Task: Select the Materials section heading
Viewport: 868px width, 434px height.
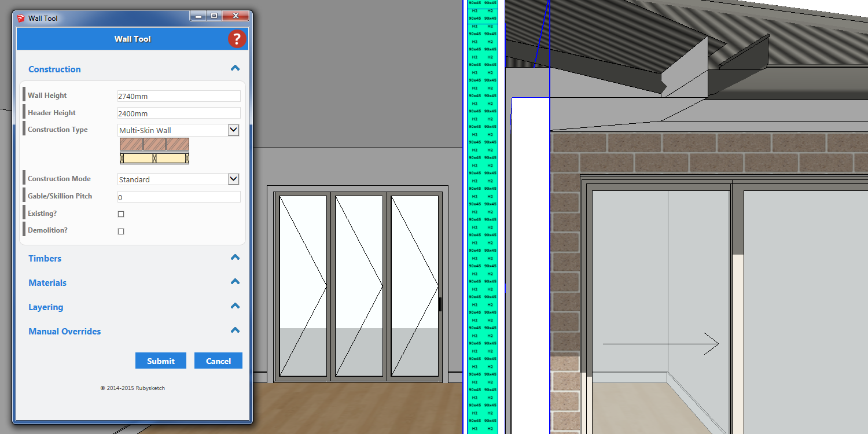Action: (47, 283)
